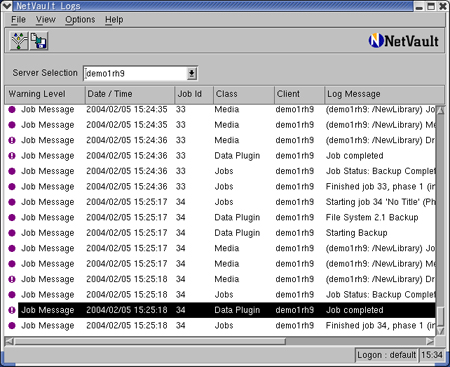Click the 15:34 clock in status bar
The width and height of the screenshot is (450, 367).
432,355
